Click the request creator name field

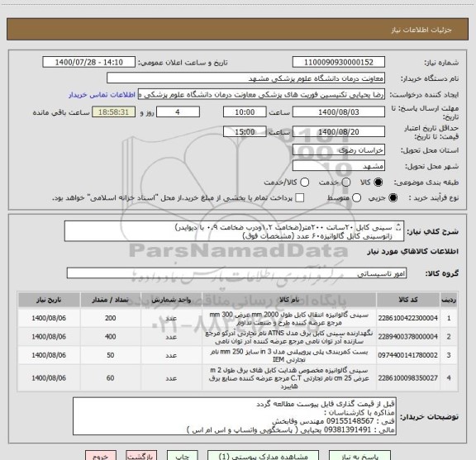point(261,95)
